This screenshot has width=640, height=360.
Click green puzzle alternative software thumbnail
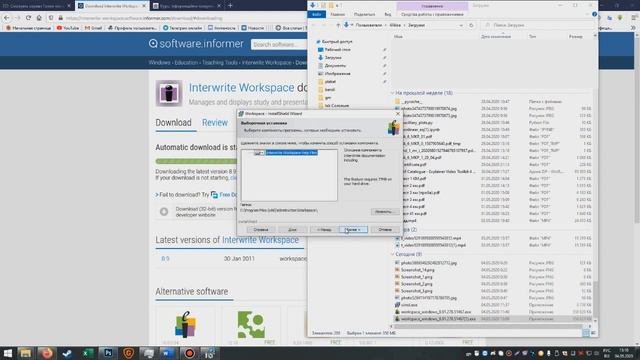coord(251,324)
